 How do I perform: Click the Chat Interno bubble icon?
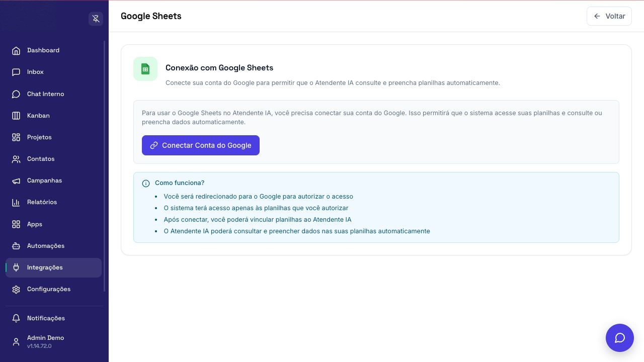16,94
